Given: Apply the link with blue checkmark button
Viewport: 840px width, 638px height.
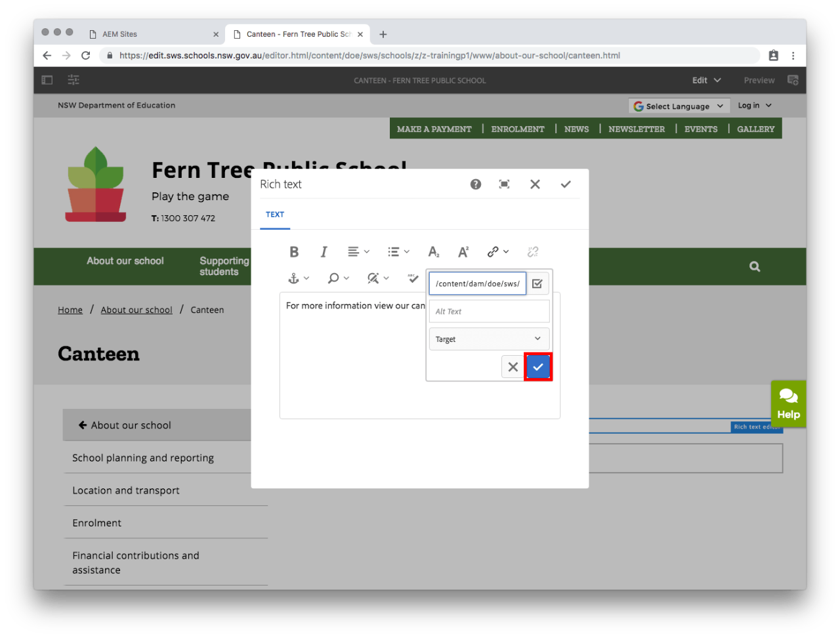Looking at the screenshot, I should click(538, 367).
